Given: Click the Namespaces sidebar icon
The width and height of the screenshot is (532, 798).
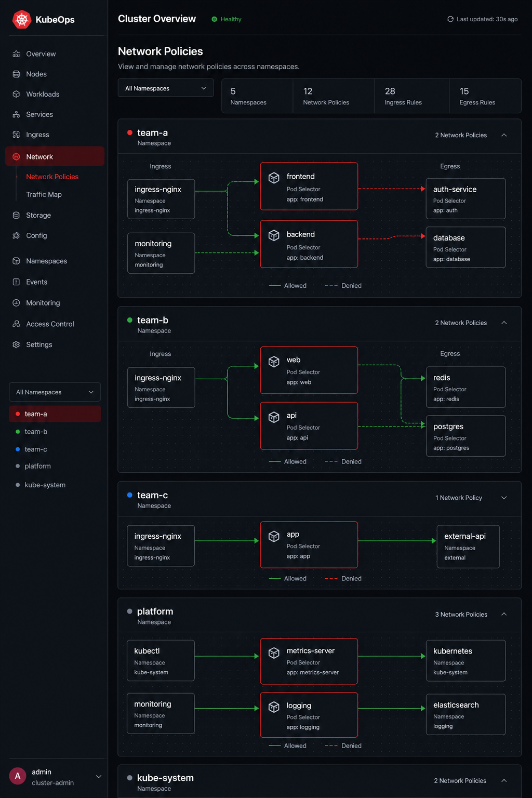Looking at the screenshot, I should pyautogui.click(x=16, y=261).
